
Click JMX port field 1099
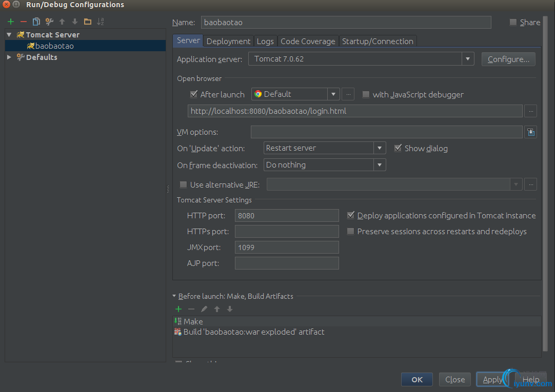(287, 247)
